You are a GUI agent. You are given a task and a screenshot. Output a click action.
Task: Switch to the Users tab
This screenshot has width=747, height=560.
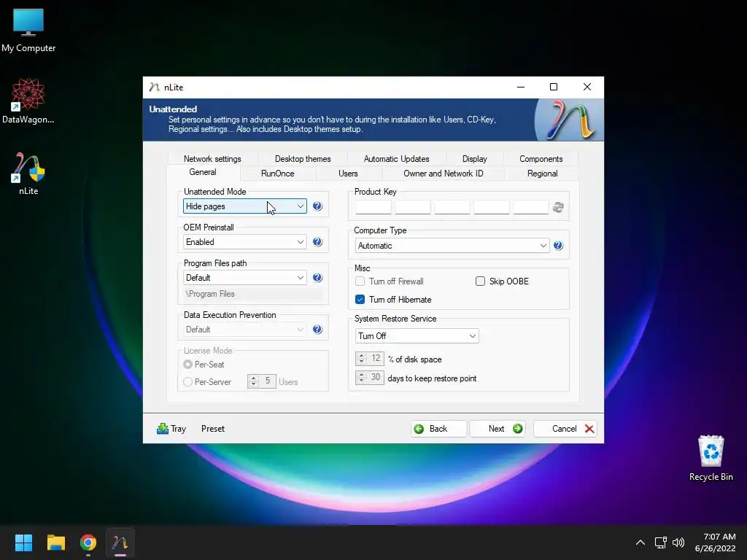coord(348,174)
